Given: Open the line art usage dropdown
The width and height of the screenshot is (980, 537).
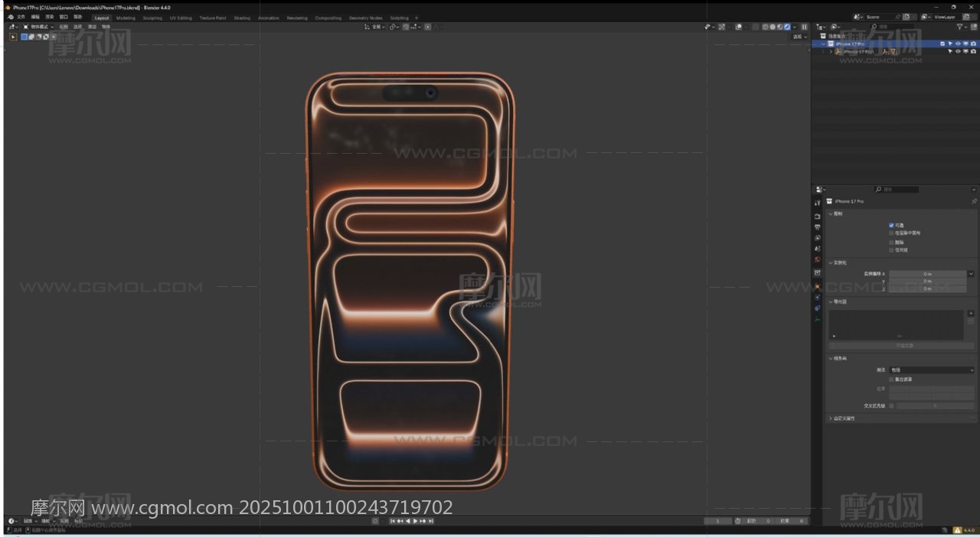Looking at the screenshot, I should coord(931,370).
